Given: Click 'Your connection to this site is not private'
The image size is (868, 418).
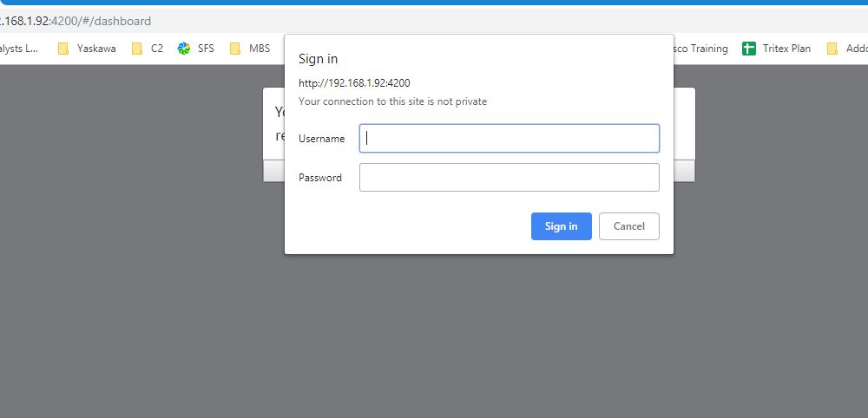Looking at the screenshot, I should (393, 101).
